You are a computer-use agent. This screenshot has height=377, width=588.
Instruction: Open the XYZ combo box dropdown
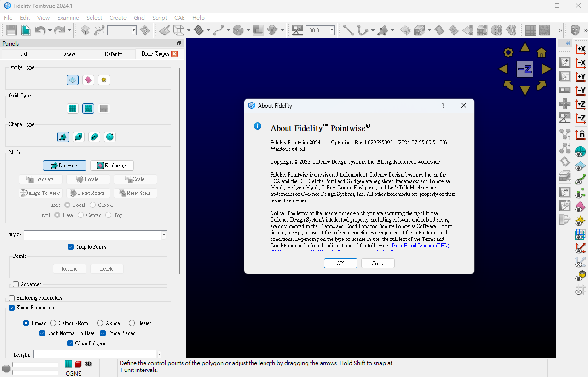point(164,235)
